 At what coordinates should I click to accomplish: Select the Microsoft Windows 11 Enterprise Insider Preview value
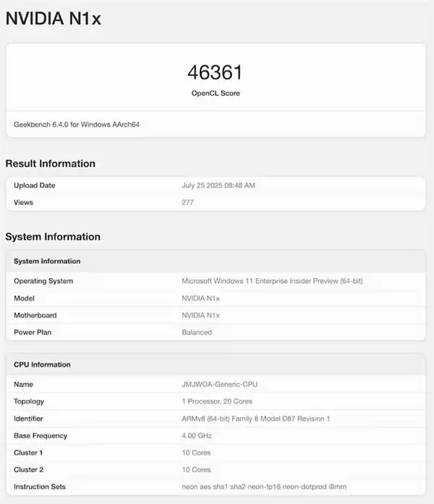(272, 281)
